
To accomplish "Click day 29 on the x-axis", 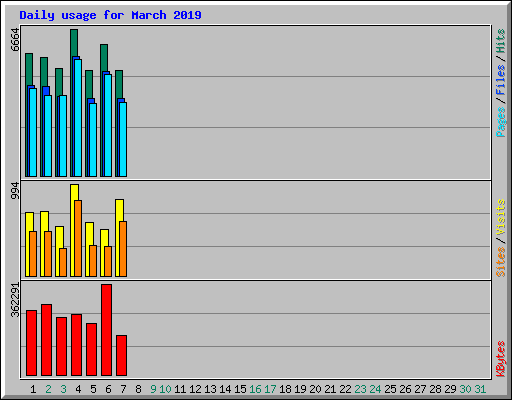I will [x=450, y=389].
